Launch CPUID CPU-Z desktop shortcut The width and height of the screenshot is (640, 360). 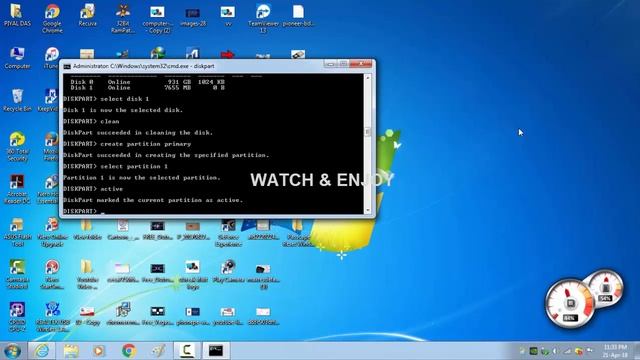coord(17,317)
